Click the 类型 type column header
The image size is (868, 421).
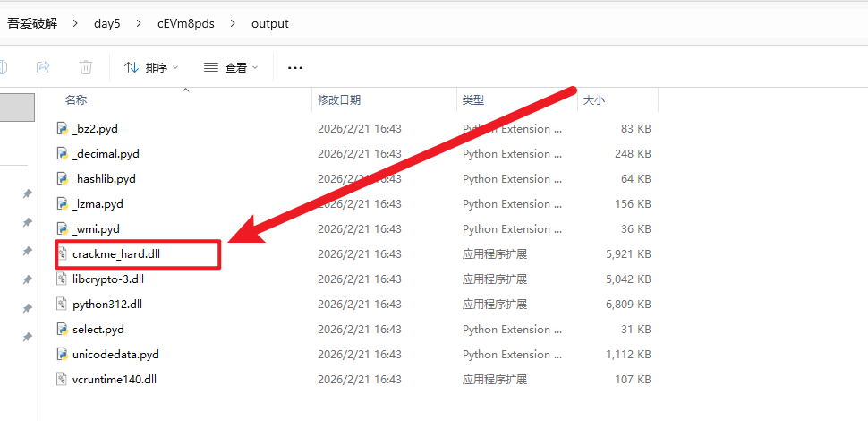coord(472,100)
